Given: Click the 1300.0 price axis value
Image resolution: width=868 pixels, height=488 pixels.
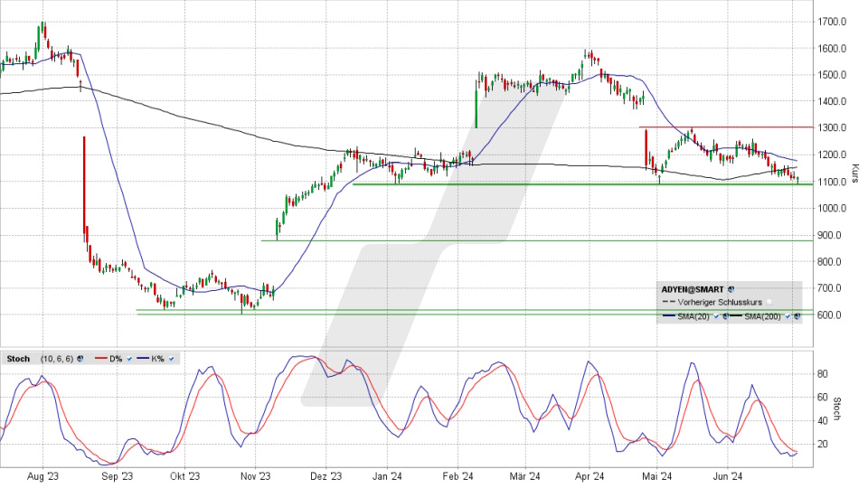Looking at the screenshot, I should click(832, 127).
